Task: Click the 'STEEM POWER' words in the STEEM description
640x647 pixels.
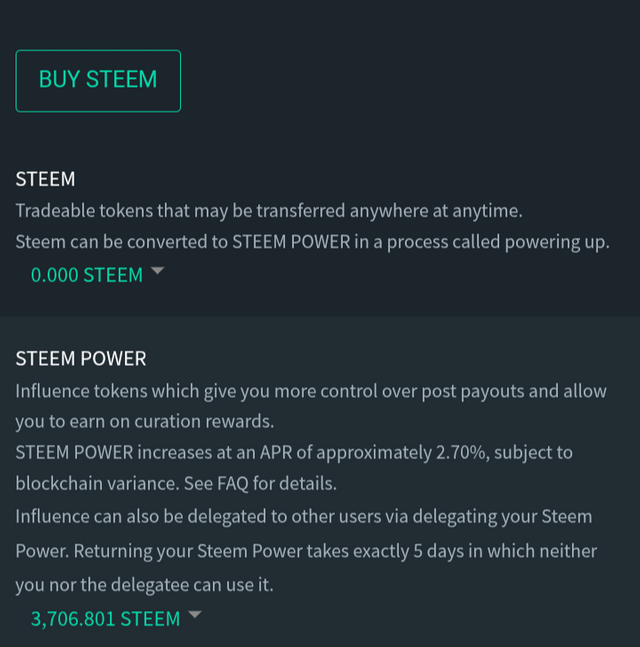Action: 291,242
